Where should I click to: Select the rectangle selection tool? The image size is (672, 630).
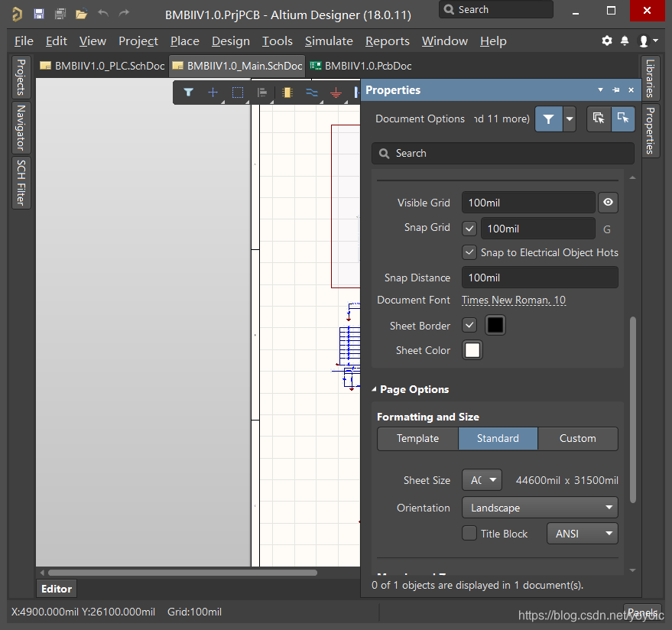(238, 93)
